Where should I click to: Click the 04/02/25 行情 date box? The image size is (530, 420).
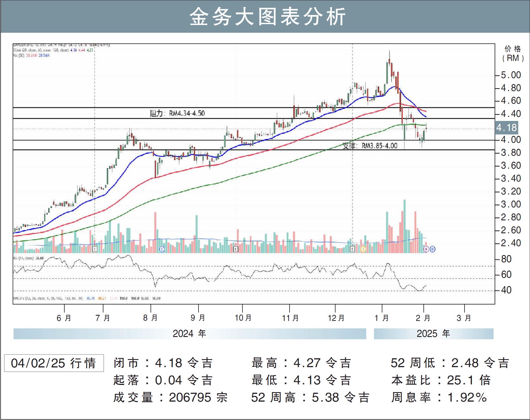(x=54, y=363)
